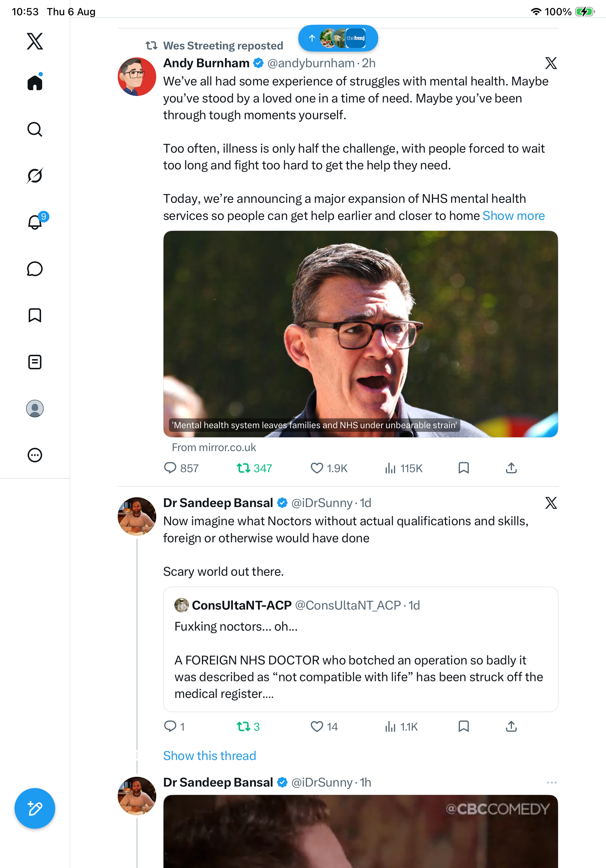
Task: Open the more options circle in sidebar
Action: coord(35,455)
